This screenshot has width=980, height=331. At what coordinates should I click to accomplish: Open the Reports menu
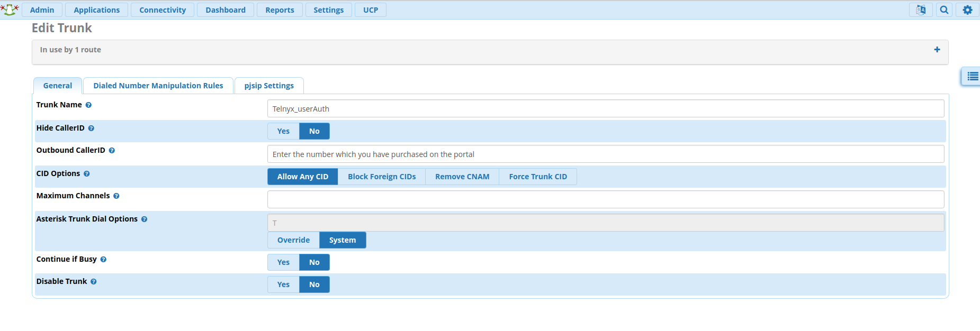pos(280,10)
